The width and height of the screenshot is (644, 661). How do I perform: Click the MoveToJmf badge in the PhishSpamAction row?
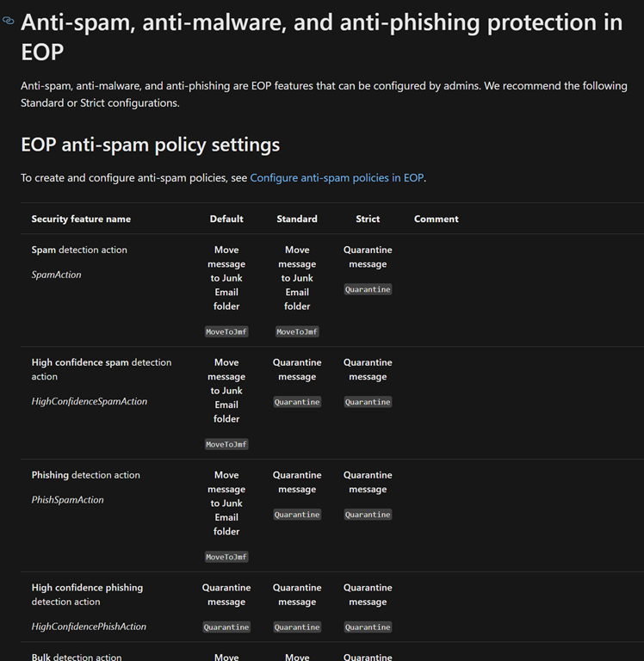pyautogui.click(x=226, y=557)
